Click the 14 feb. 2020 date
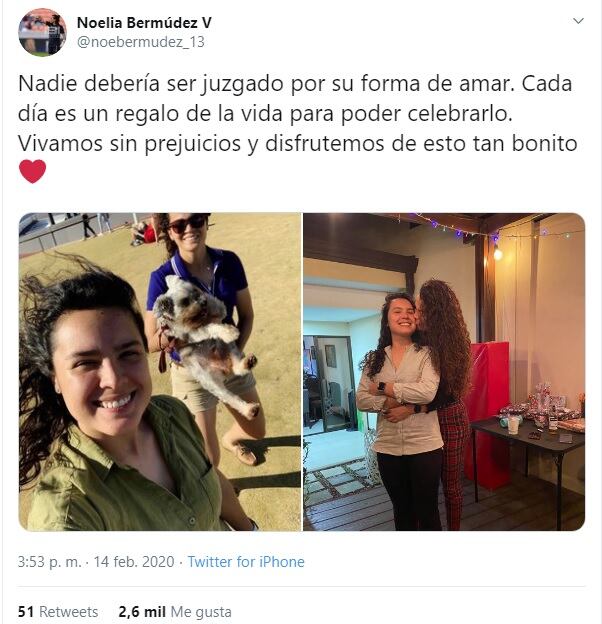This screenshot has width=602, height=624. click(x=134, y=562)
